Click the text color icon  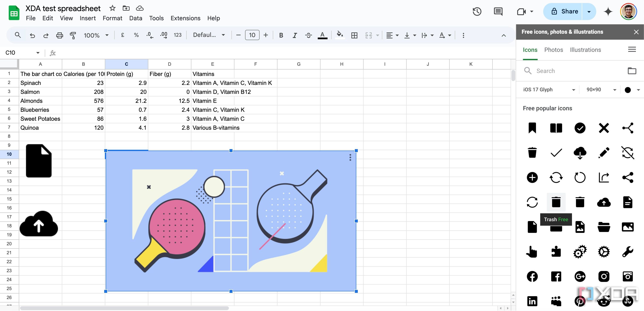[323, 35]
